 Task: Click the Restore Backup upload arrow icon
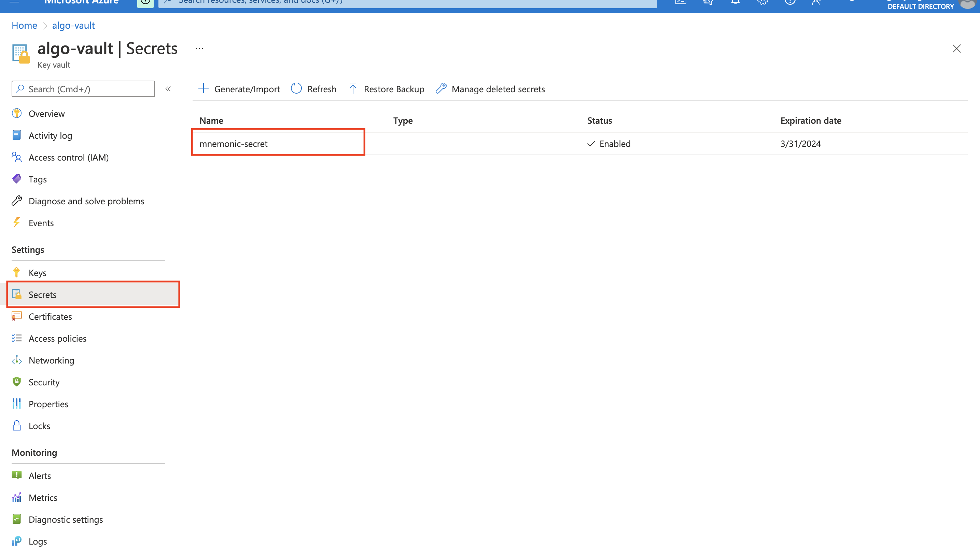coord(353,89)
